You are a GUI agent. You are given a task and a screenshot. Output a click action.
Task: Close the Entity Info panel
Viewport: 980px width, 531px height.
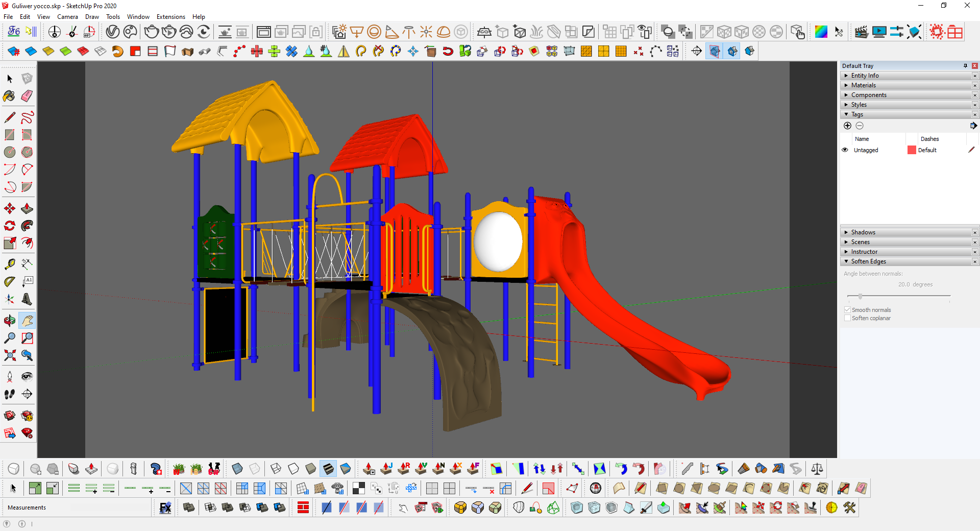tap(975, 76)
